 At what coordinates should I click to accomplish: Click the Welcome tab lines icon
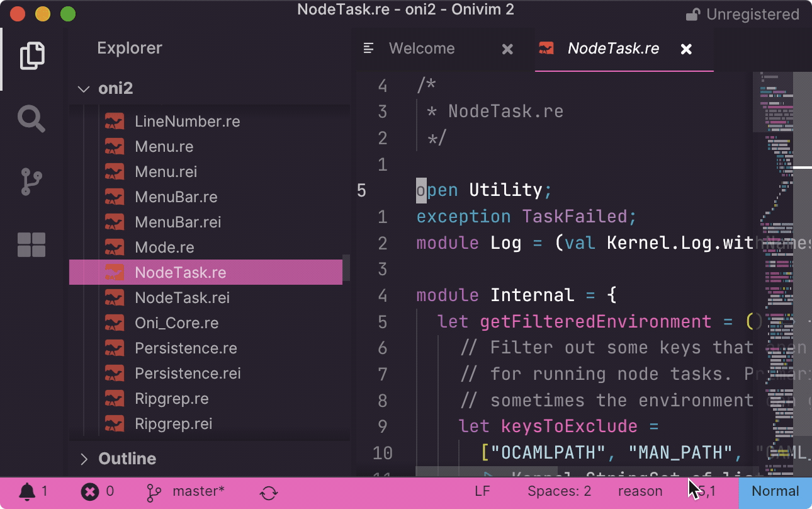click(369, 49)
